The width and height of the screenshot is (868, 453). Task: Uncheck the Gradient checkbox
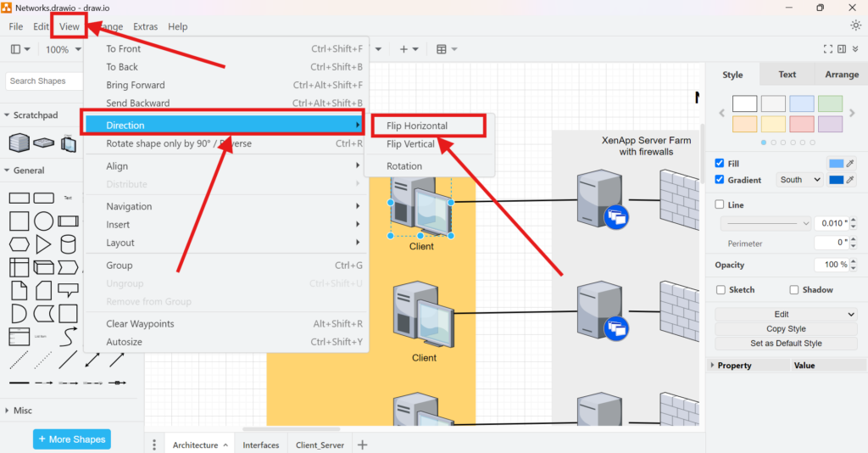[720, 180]
